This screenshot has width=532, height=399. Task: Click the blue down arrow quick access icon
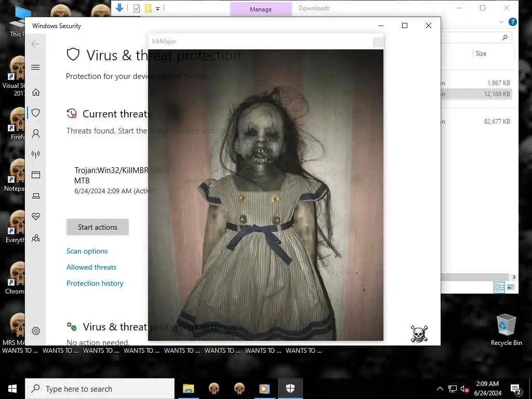pos(119,8)
